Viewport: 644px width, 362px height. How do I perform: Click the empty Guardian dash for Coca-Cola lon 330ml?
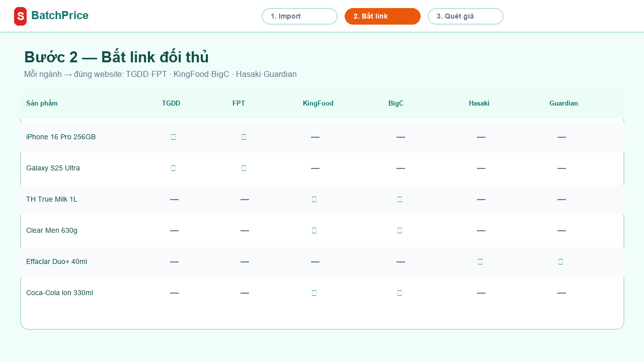[x=561, y=293]
